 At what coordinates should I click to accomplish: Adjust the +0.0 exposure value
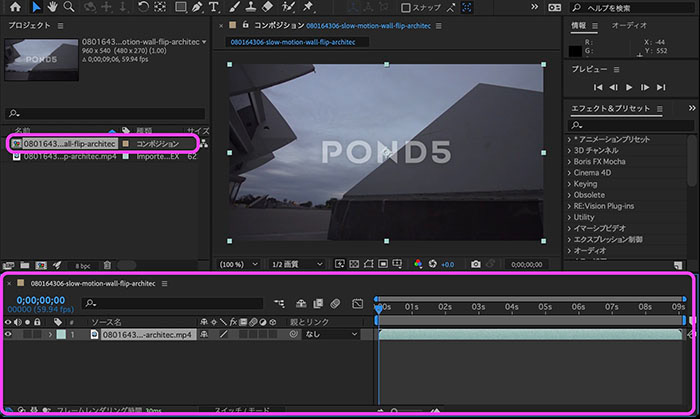click(447, 264)
